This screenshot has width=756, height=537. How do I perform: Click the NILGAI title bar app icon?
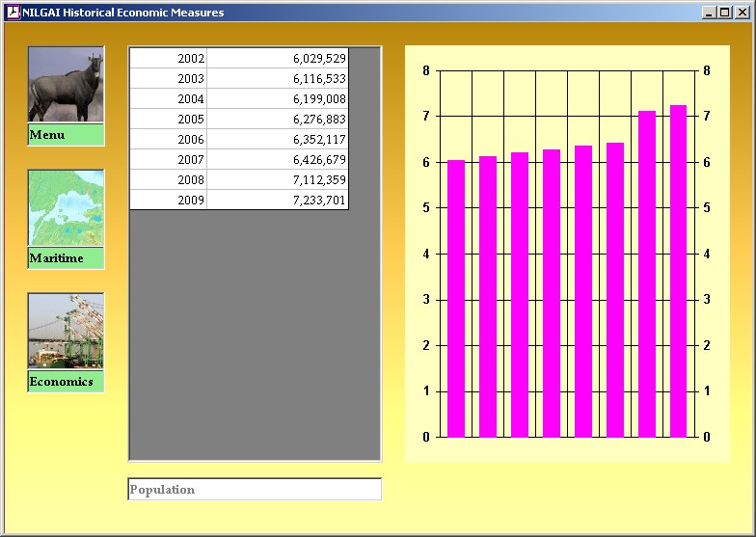13,12
